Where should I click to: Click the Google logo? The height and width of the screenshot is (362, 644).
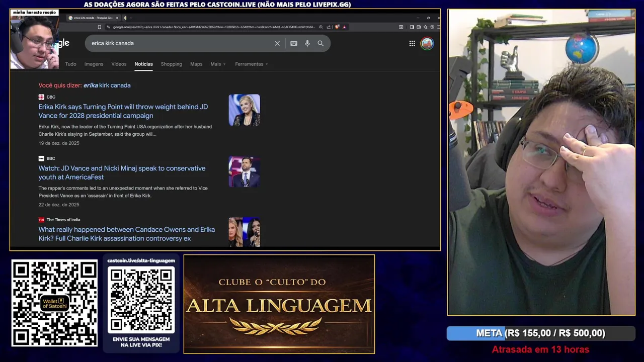[63, 43]
